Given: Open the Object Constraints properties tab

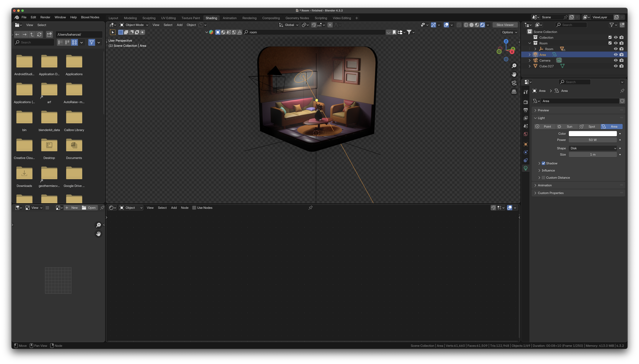Looking at the screenshot, I should [x=526, y=160].
